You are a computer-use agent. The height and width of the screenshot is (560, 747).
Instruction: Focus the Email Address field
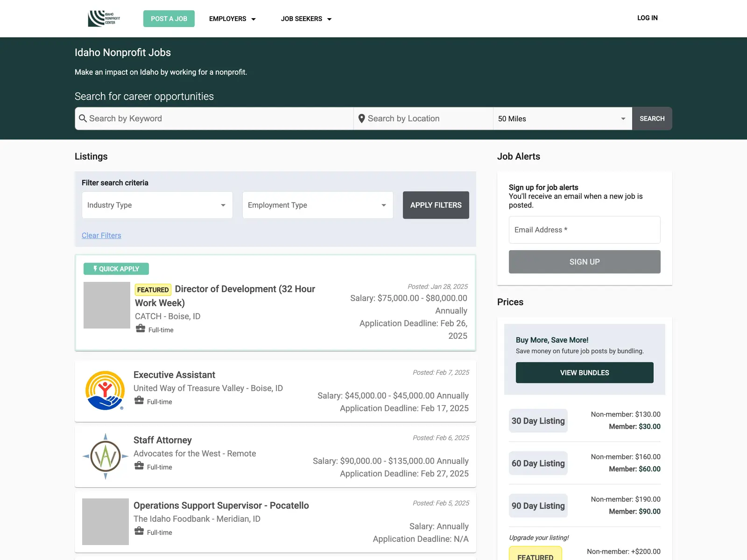point(585,230)
